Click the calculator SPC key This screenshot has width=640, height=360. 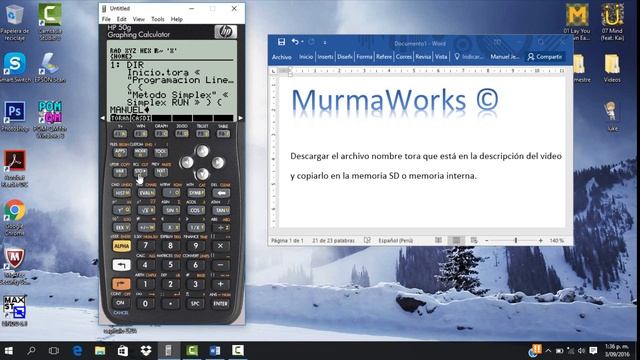tap(195, 304)
